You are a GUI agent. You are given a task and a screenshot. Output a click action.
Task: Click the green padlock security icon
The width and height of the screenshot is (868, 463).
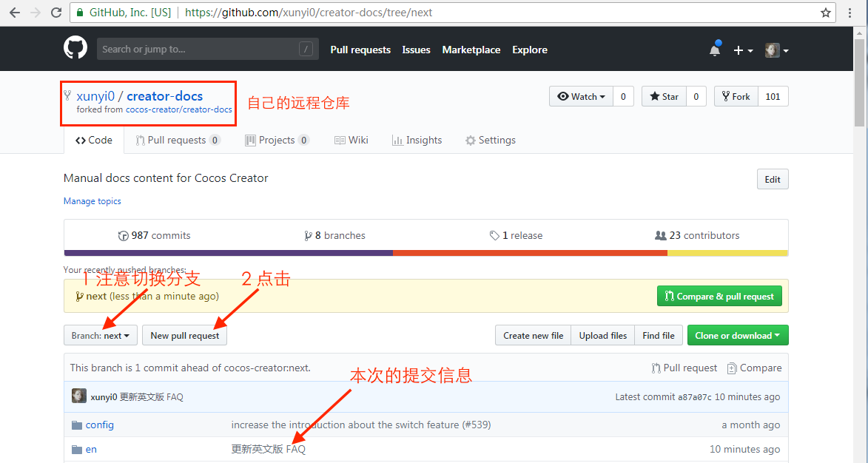click(x=80, y=12)
